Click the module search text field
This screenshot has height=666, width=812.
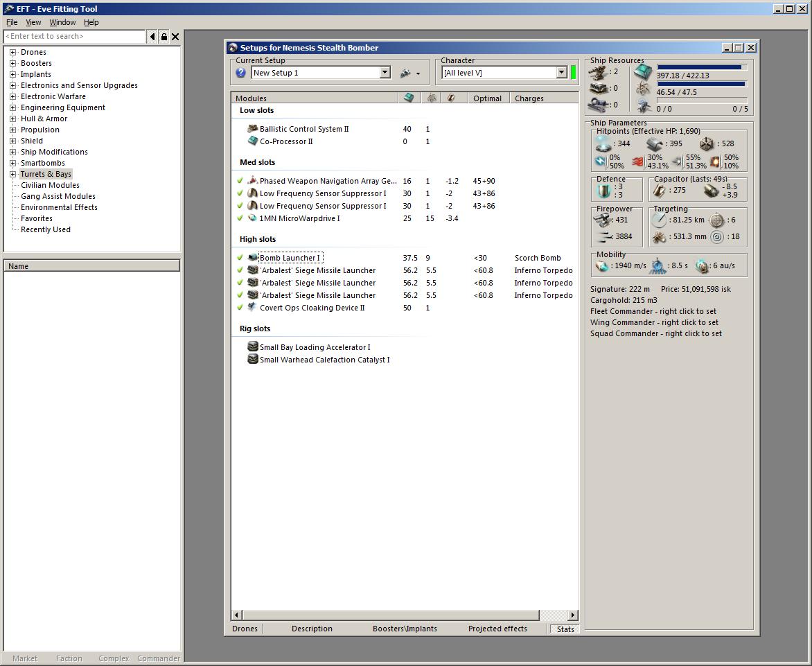[75, 36]
